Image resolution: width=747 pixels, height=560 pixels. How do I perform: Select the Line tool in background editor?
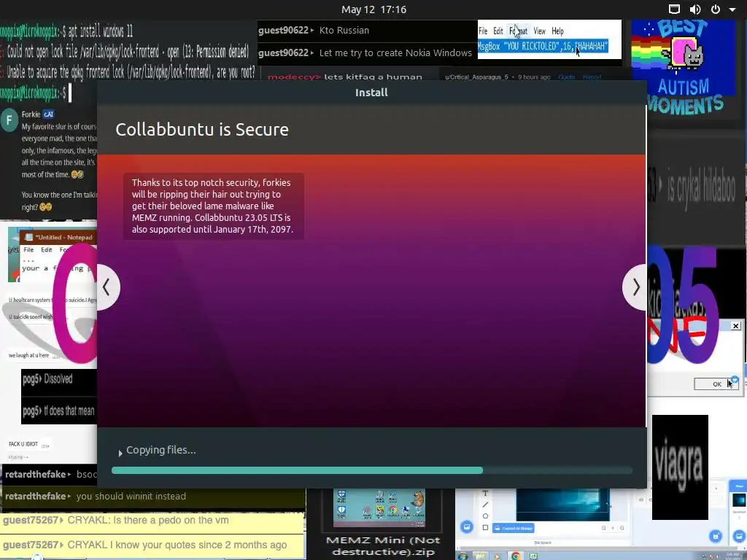tap(485, 505)
